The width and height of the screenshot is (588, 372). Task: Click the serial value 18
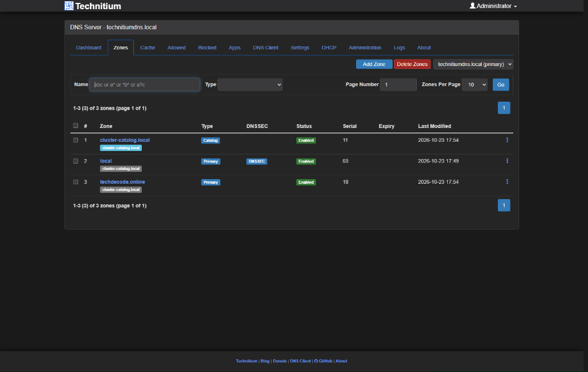[345, 182]
